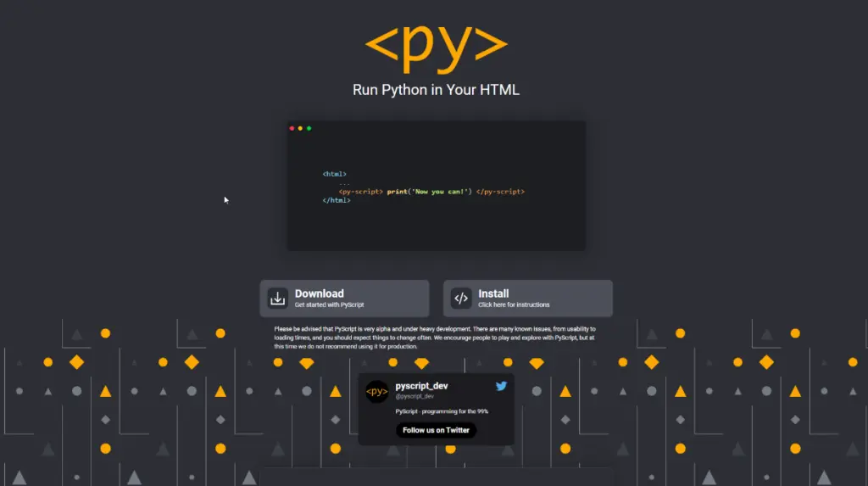868x486 pixels.
Task: Click the code brackets icon beside Install
Action: (x=460, y=299)
